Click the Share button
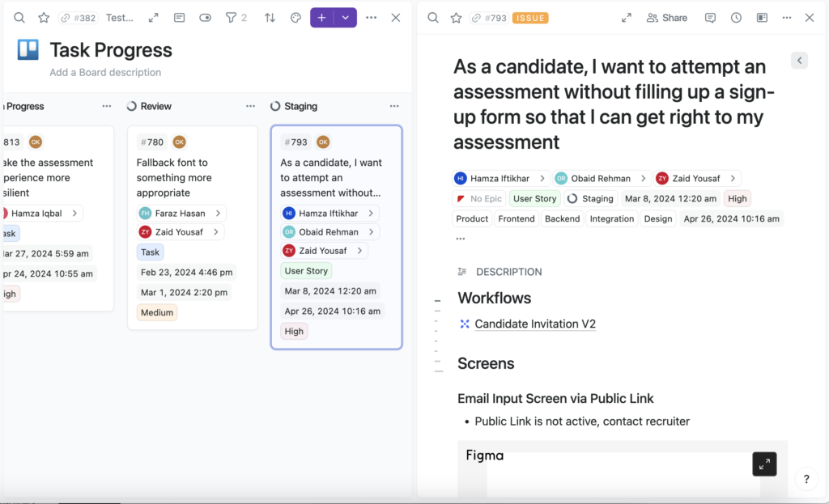This screenshot has height=504, width=829. 667,18
